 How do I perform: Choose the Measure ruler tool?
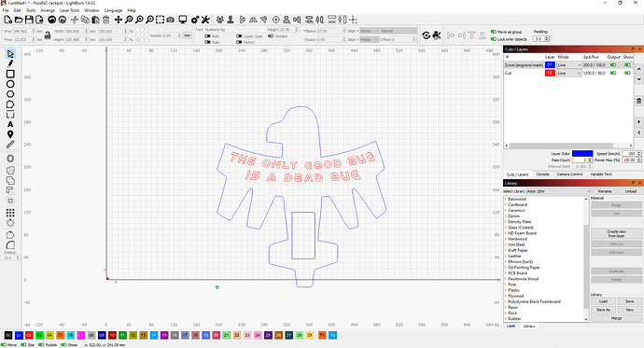pos(10,144)
